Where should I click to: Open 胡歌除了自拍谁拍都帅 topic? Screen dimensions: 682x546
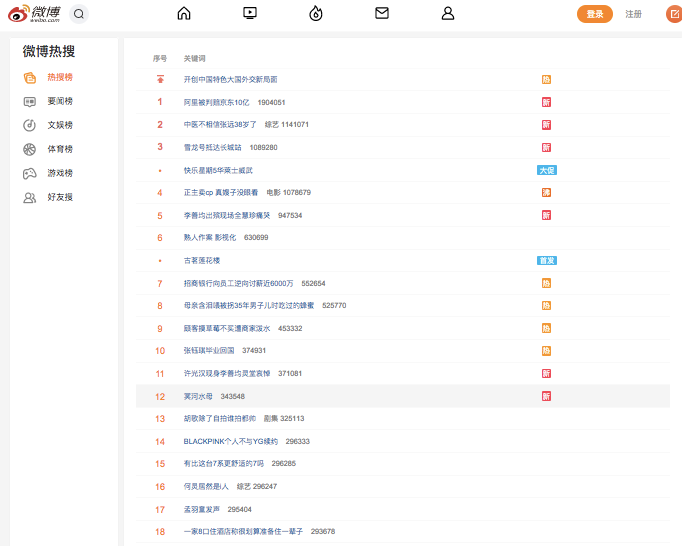point(220,419)
